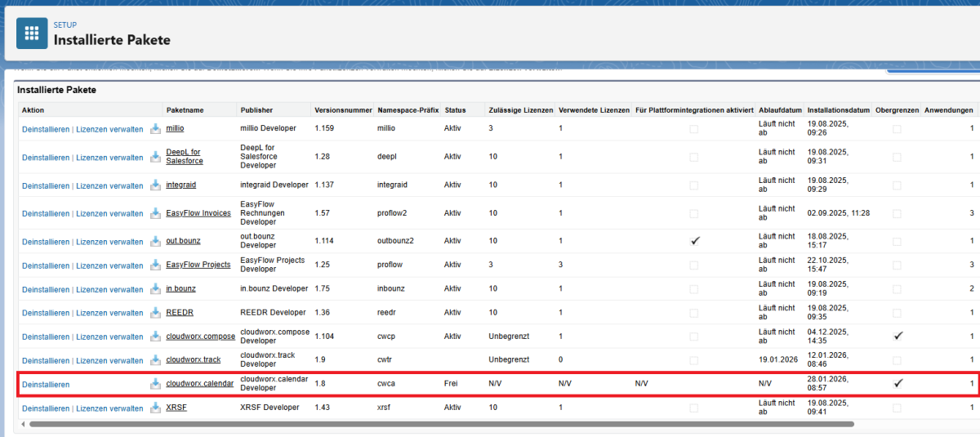Click download icon in integraid row
The width and height of the screenshot is (980, 437).
point(155,185)
